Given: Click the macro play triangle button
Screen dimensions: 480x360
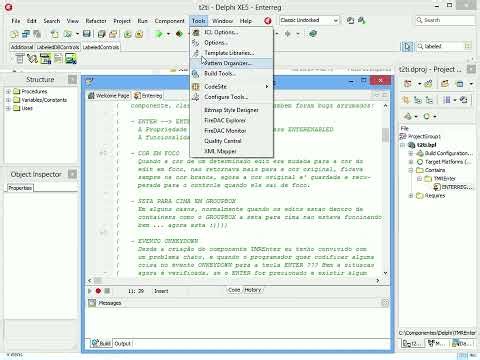Looking at the screenshot, I should [x=90, y=291].
